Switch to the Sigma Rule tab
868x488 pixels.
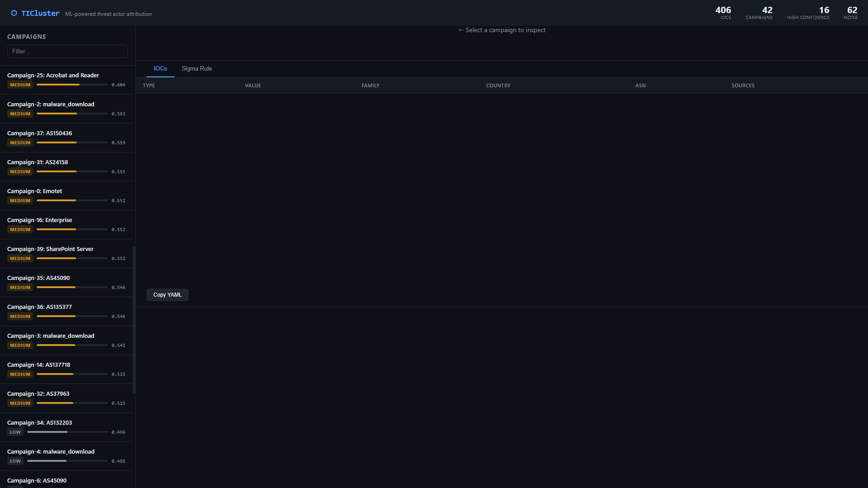coord(197,69)
